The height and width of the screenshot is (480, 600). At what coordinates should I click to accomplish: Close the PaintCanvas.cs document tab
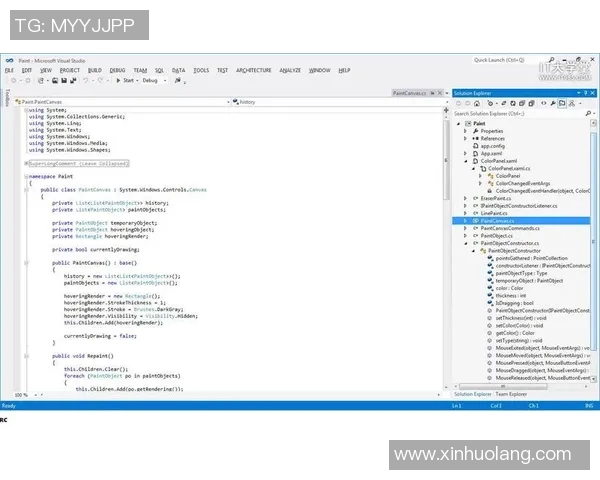point(440,93)
